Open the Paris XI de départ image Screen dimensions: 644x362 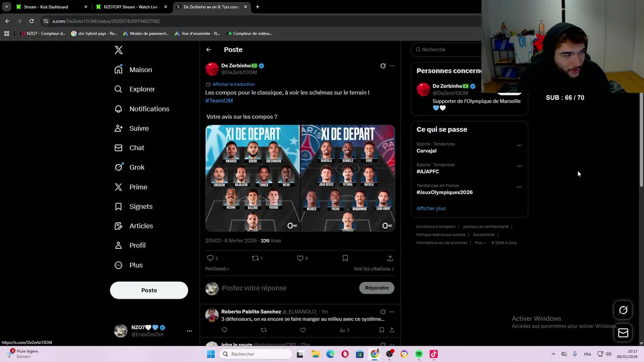(348, 178)
